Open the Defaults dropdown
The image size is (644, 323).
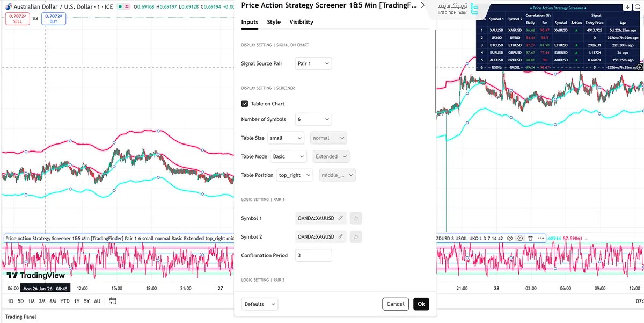[x=260, y=304]
